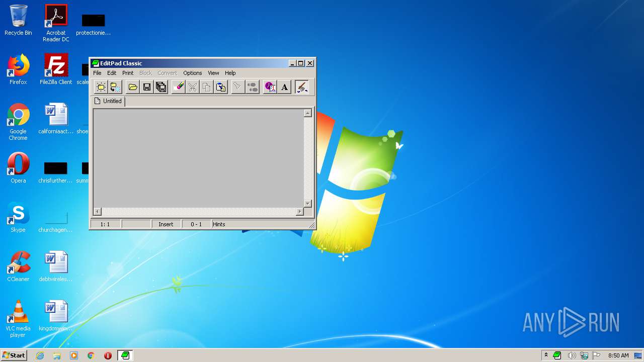Select the FileZilla Client desktop shortcut
The image size is (644, 362).
56,69
